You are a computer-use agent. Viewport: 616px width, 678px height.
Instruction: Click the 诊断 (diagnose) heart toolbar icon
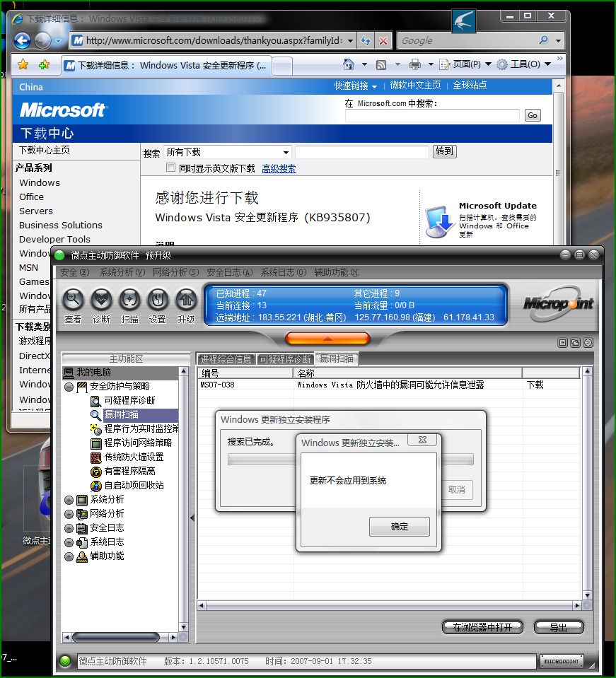click(102, 299)
